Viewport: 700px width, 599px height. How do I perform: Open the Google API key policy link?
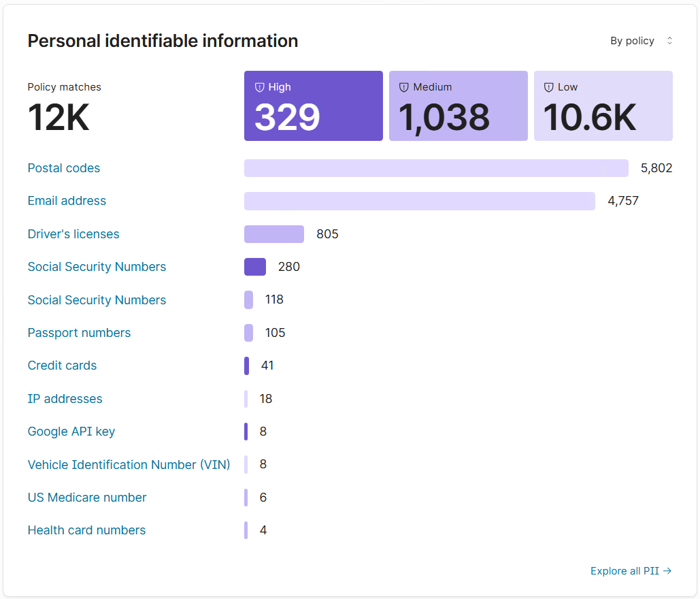(71, 432)
